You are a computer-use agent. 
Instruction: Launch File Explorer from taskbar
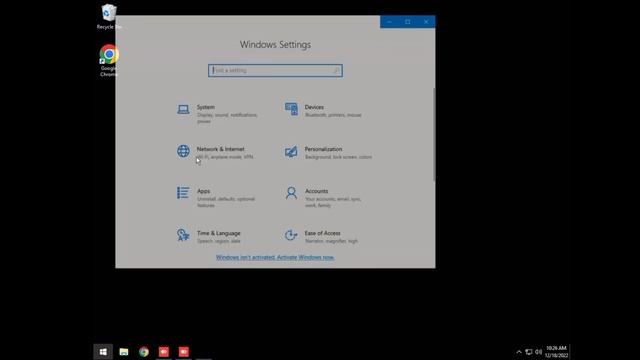tap(124, 351)
